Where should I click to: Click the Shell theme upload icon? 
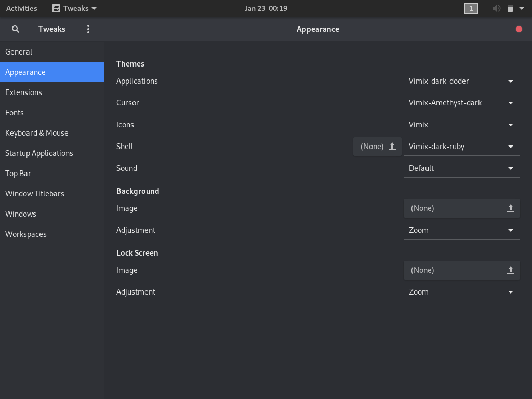pos(392,147)
